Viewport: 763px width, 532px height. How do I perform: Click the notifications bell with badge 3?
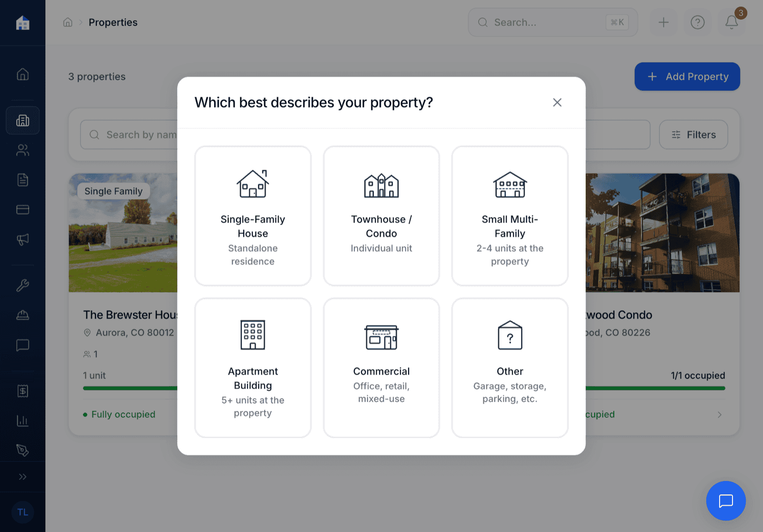pos(732,22)
